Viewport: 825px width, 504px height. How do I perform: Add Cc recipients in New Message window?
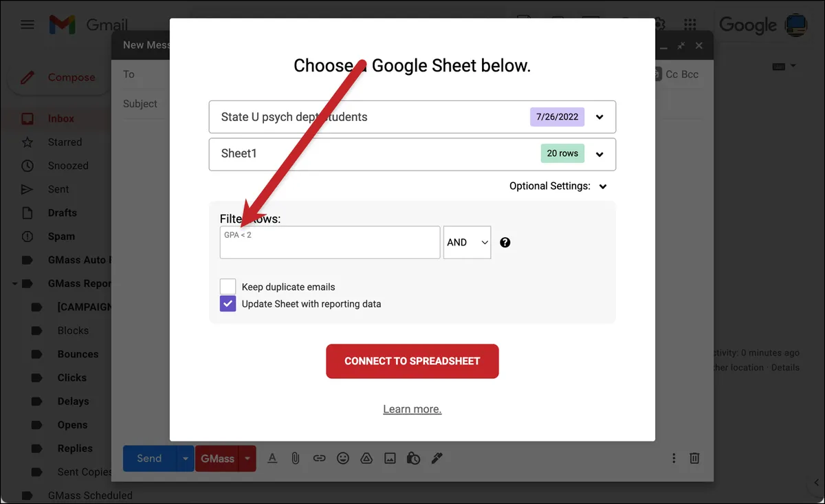[672, 74]
